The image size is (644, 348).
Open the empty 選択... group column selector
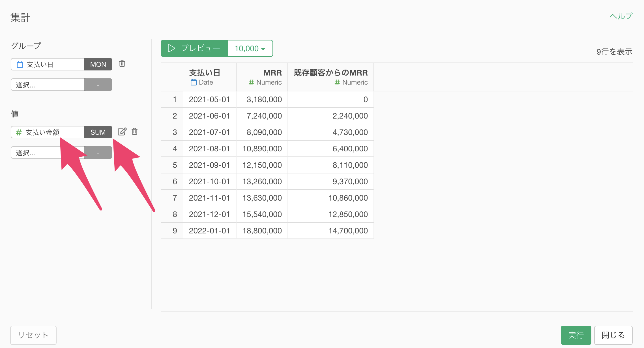[48, 85]
